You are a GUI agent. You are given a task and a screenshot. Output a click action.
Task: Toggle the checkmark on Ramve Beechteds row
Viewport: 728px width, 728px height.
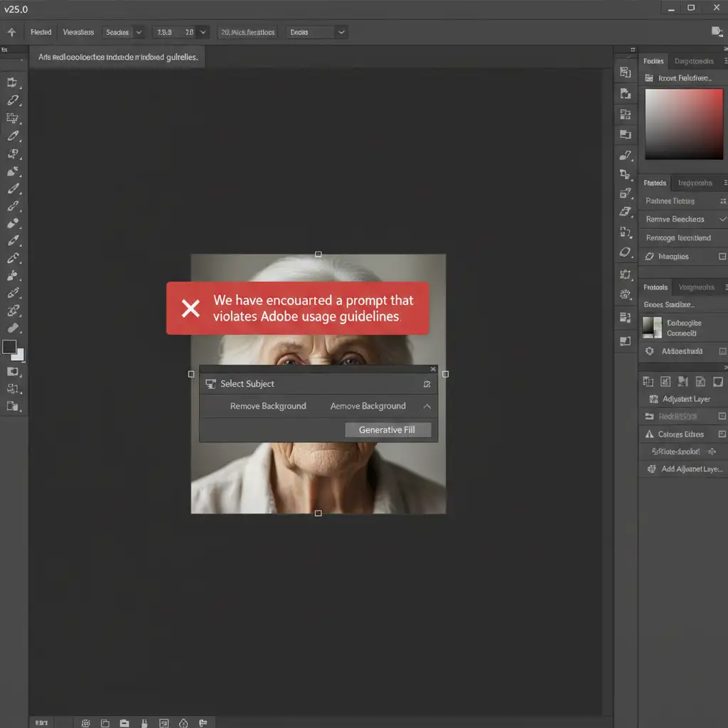[x=722, y=220]
